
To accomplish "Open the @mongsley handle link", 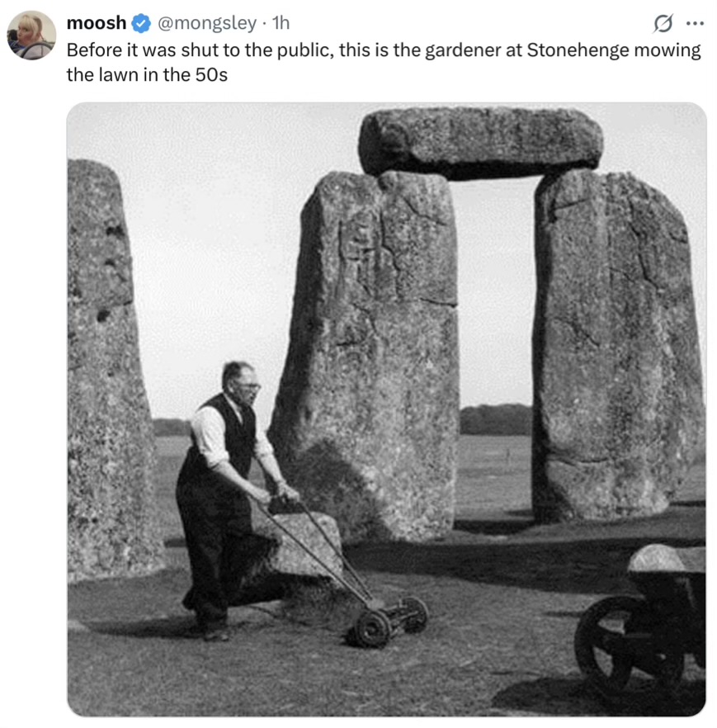I will [207, 23].
